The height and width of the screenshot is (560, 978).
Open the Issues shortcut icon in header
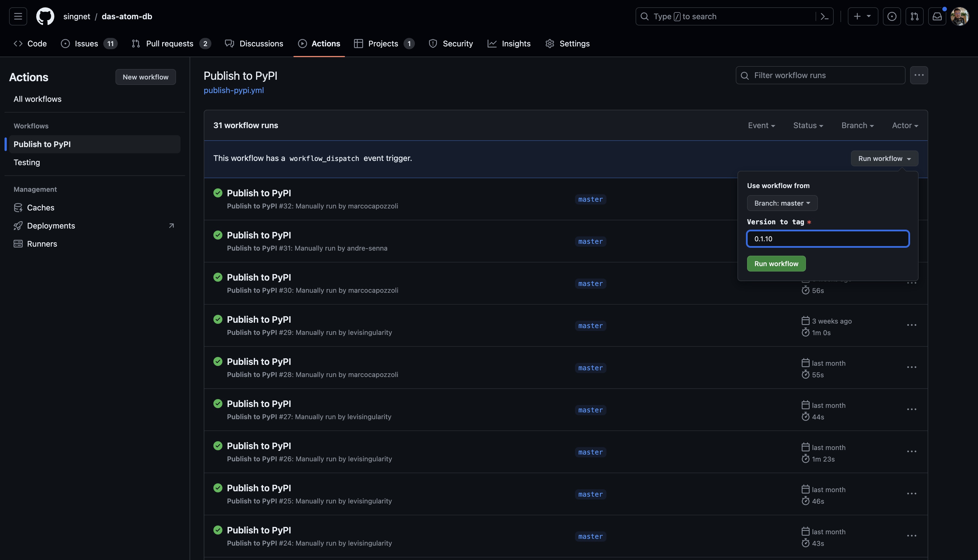[891, 16]
